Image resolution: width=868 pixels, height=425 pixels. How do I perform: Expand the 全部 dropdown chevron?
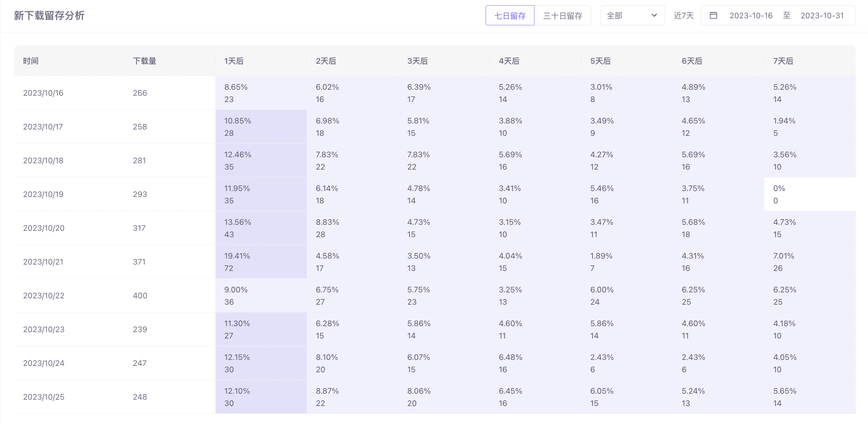tap(654, 15)
